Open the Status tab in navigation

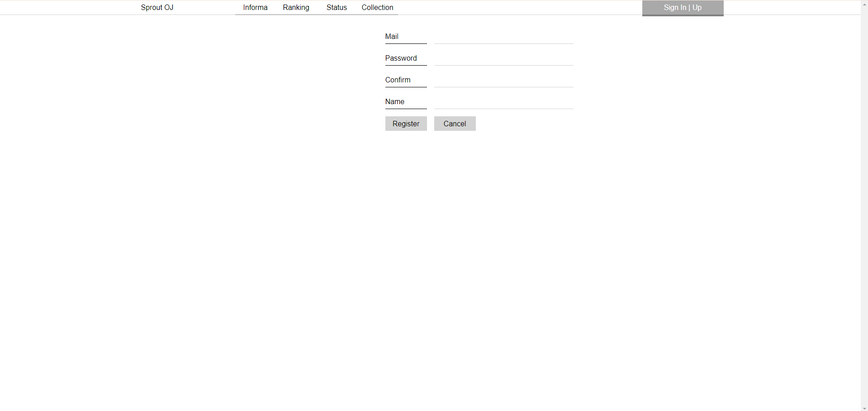[x=337, y=7]
